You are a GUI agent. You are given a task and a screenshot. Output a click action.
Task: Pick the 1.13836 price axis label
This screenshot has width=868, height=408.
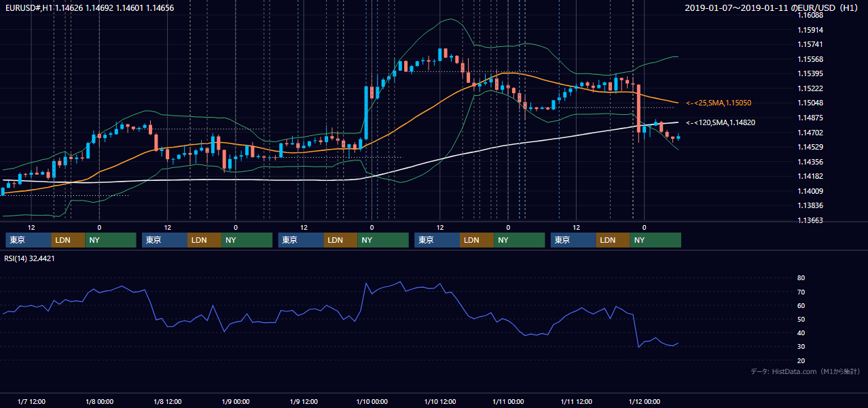coord(810,205)
